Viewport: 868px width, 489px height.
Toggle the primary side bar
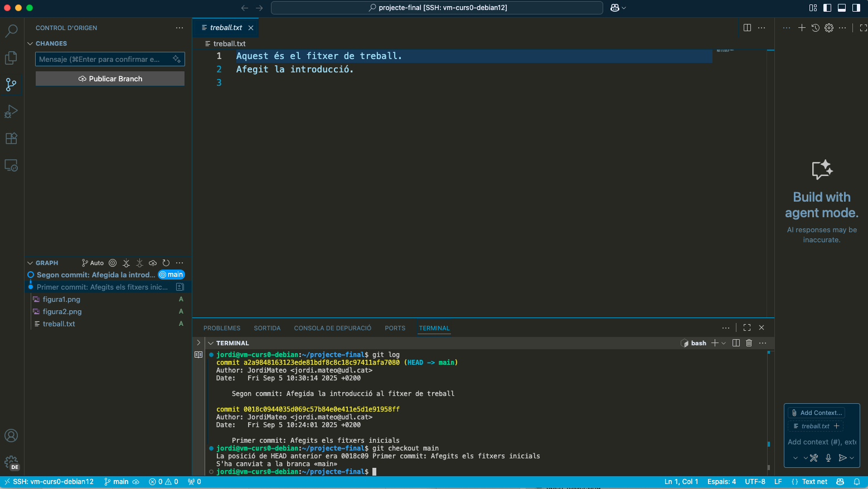click(x=827, y=8)
